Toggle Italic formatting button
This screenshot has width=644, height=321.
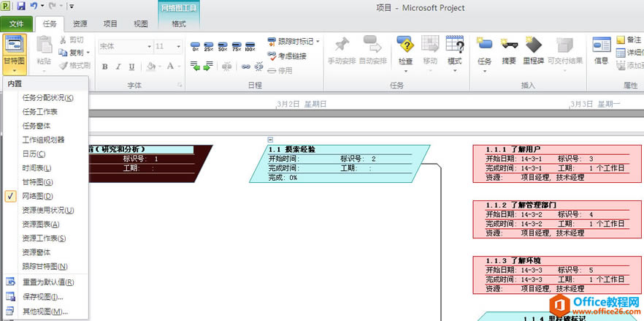(118, 67)
